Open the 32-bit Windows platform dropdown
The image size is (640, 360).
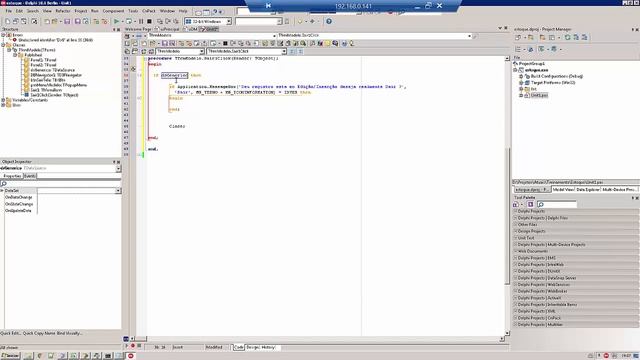(229, 21)
